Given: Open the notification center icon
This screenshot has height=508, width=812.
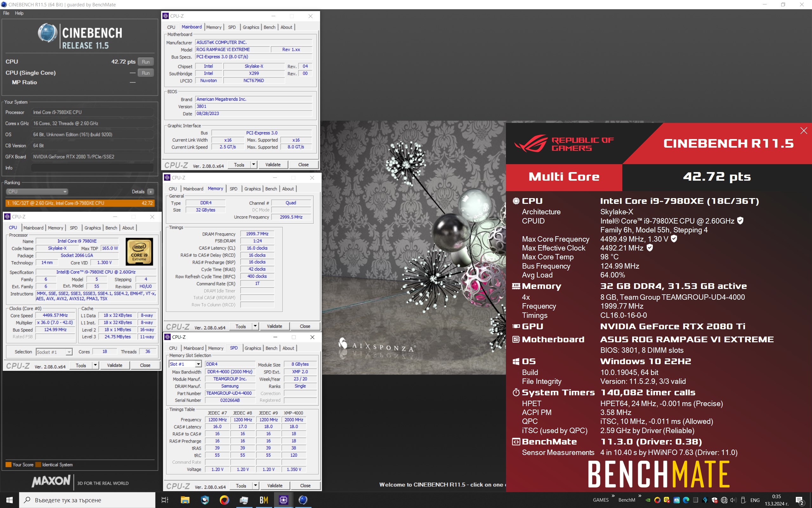Looking at the screenshot, I should pyautogui.click(x=800, y=500).
